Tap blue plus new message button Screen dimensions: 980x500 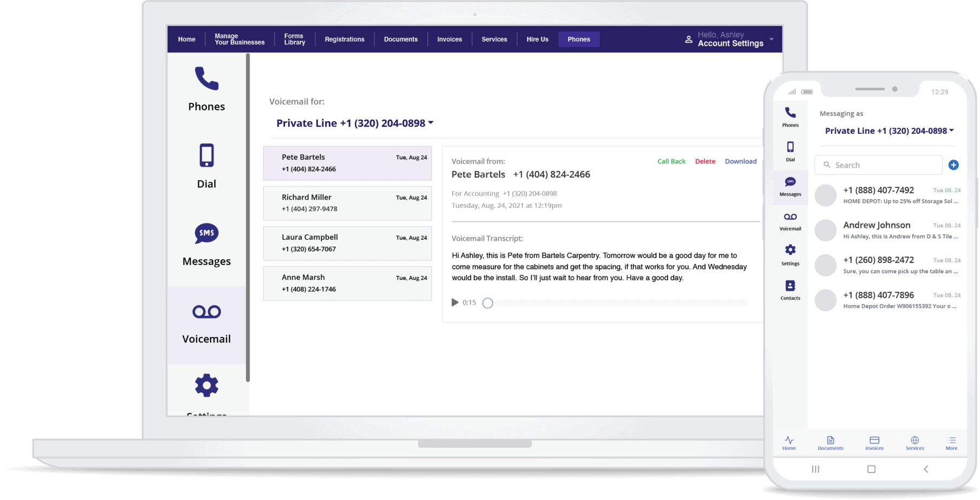pyautogui.click(x=953, y=165)
